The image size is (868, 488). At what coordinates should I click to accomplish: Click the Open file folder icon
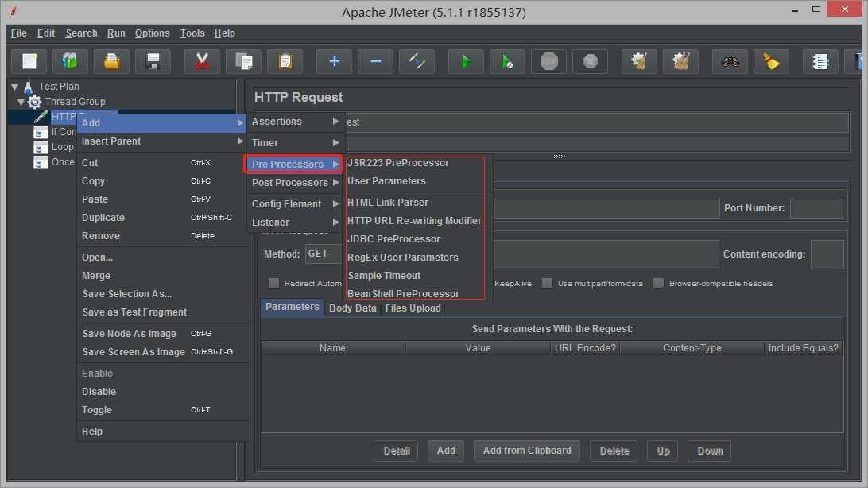point(111,61)
